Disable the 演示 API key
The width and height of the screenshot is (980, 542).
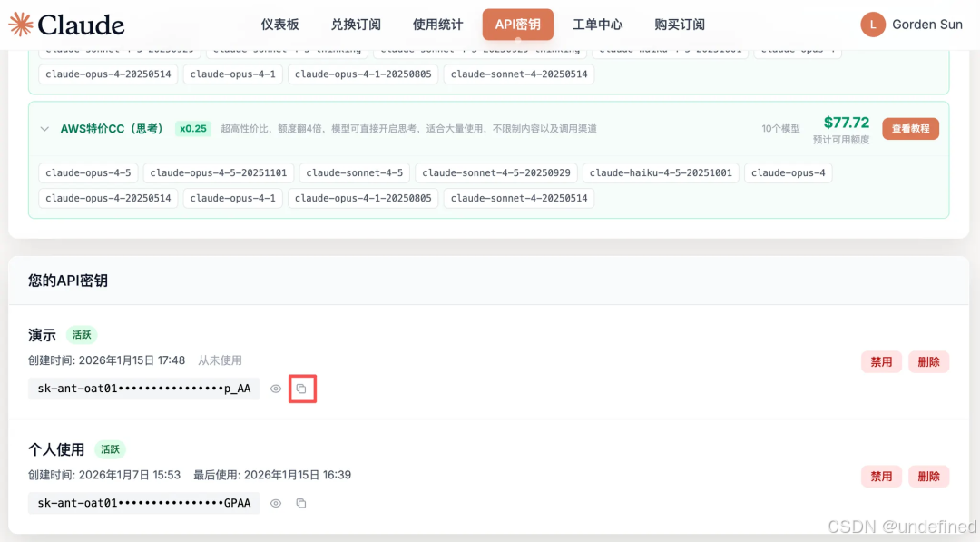coord(881,362)
